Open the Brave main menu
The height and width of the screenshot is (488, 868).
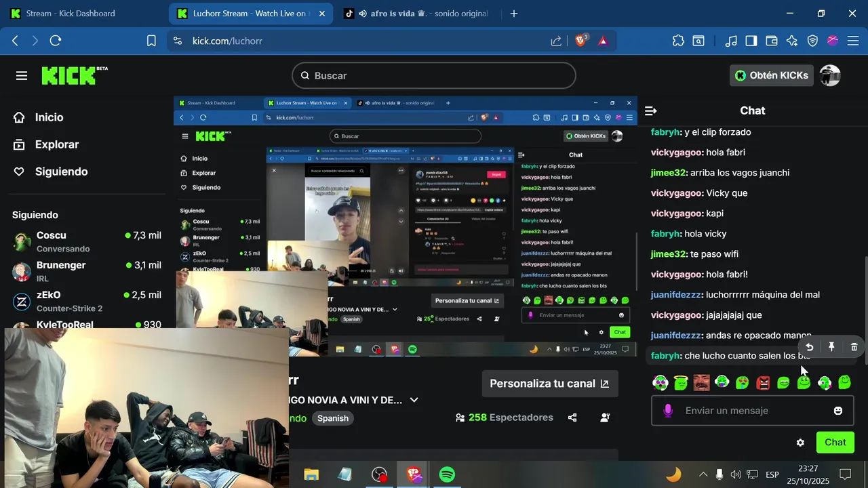(x=852, y=41)
